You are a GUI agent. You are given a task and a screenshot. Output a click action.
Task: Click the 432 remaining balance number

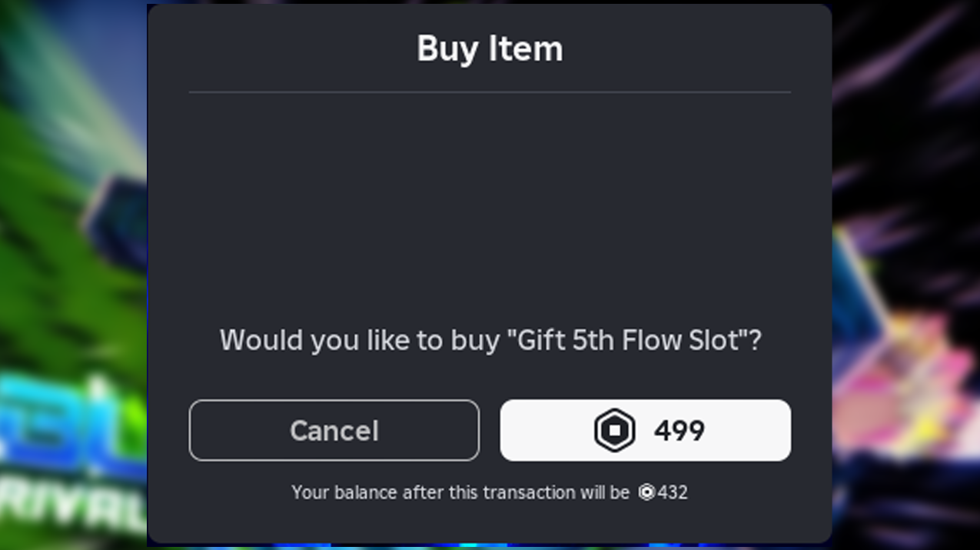(673, 492)
